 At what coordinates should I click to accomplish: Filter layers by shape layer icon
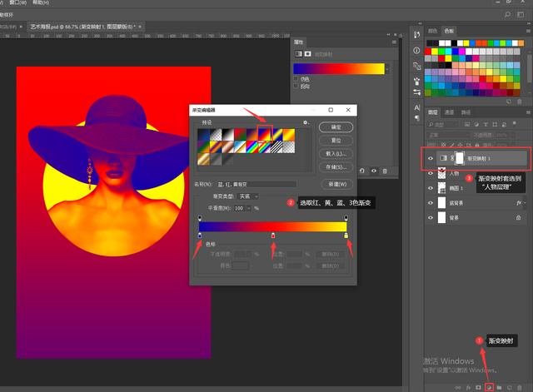pyautogui.click(x=495, y=125)
